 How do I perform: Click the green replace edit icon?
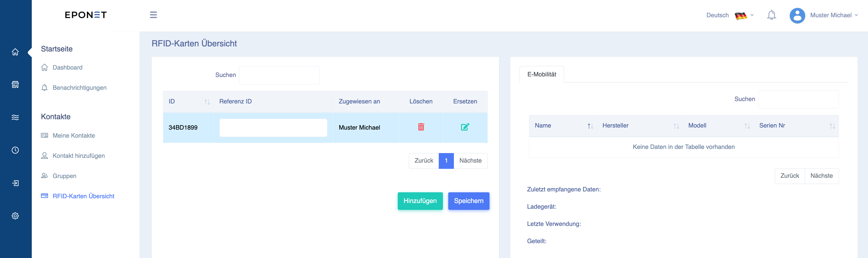465,127
